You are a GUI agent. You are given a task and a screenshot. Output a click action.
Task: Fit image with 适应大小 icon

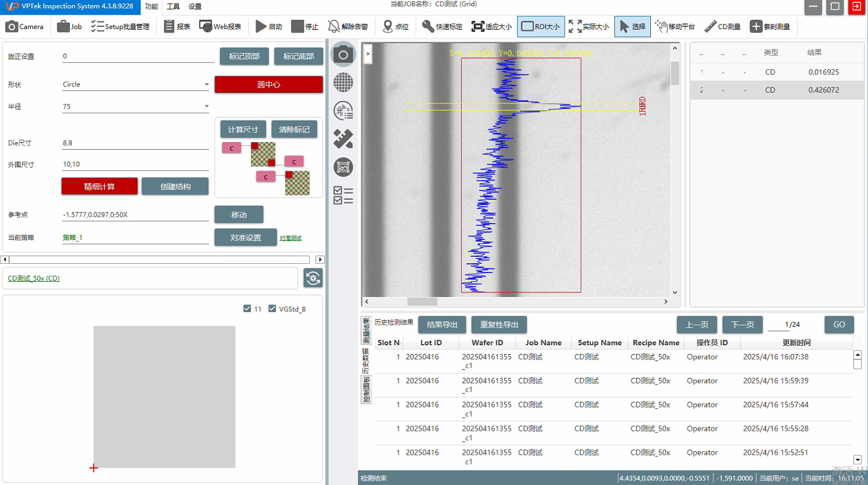pyautogui.click(x=491, y=27)
